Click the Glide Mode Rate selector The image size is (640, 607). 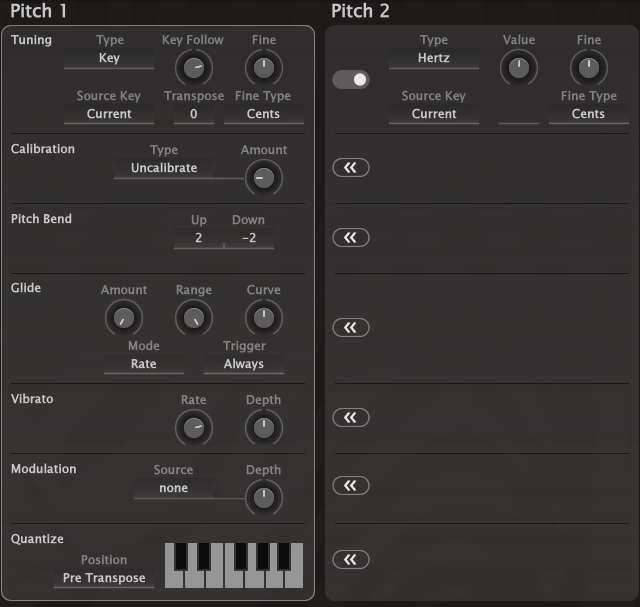[144, 364]
